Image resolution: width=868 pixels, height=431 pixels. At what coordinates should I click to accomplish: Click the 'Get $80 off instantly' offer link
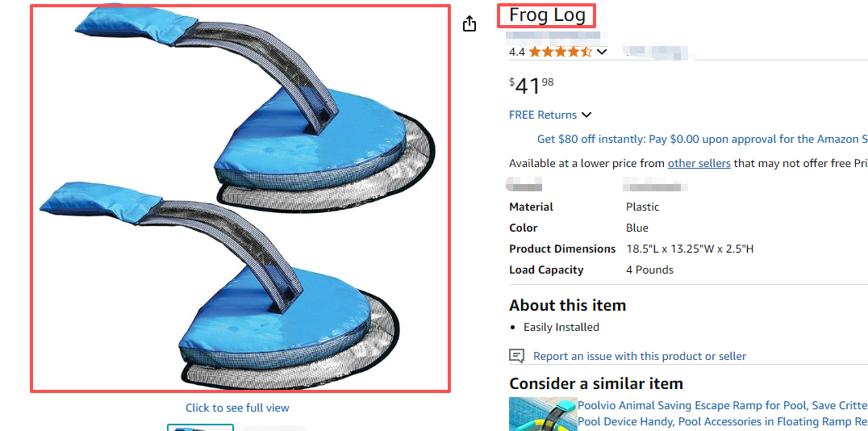pyautogui.click(x=702, y=139)
